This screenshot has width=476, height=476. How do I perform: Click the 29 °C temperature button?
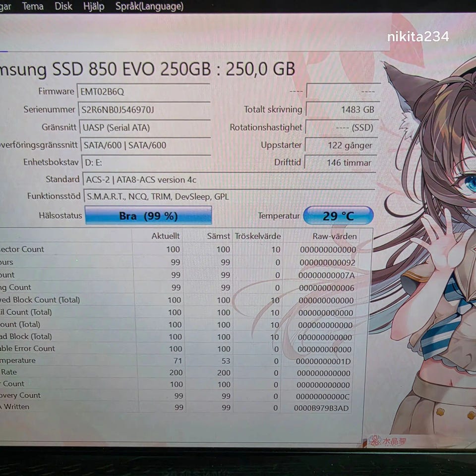pyautogui.click(x=338, y=216)
